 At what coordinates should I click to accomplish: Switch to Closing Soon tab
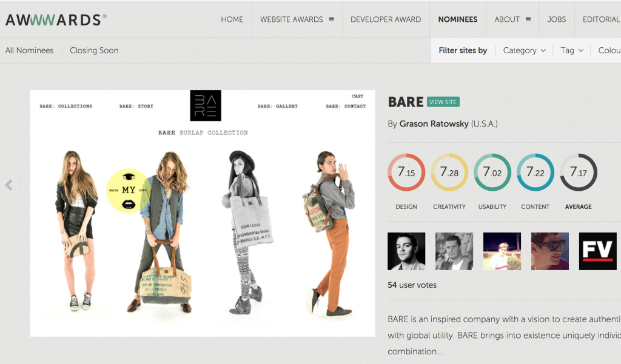tap(94, 50)
